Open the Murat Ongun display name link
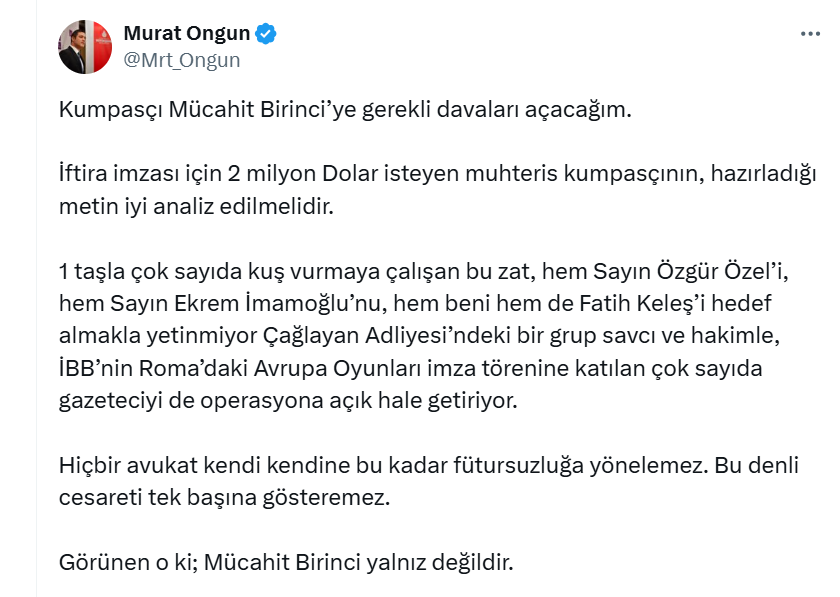 (x=186, y=34)
